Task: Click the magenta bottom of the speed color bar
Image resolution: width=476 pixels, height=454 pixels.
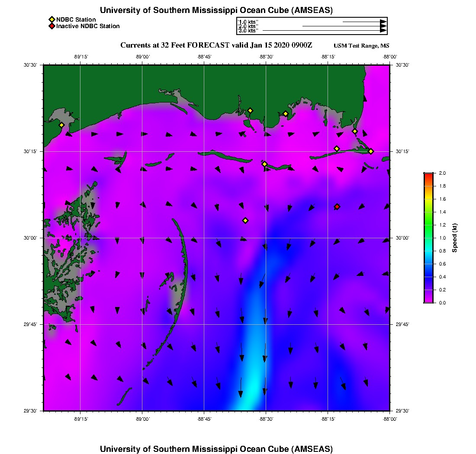Action: (428, 301)
